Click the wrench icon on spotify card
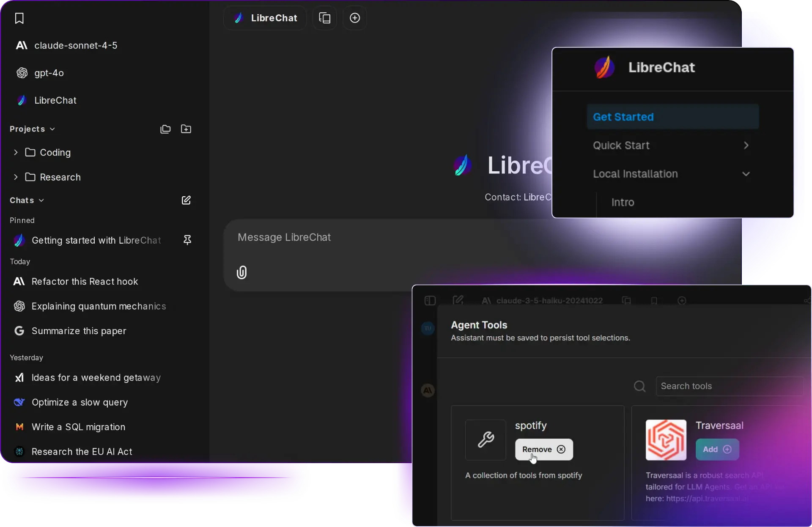The height and width of the screenshot is (527, 812). pyautogui.click(x=486, y=440)
